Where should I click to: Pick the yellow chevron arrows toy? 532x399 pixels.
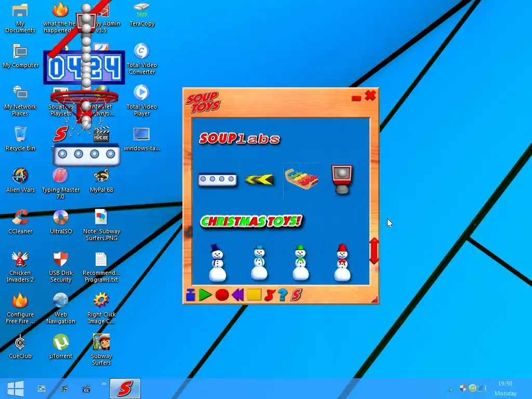click(x=259, y=179)
